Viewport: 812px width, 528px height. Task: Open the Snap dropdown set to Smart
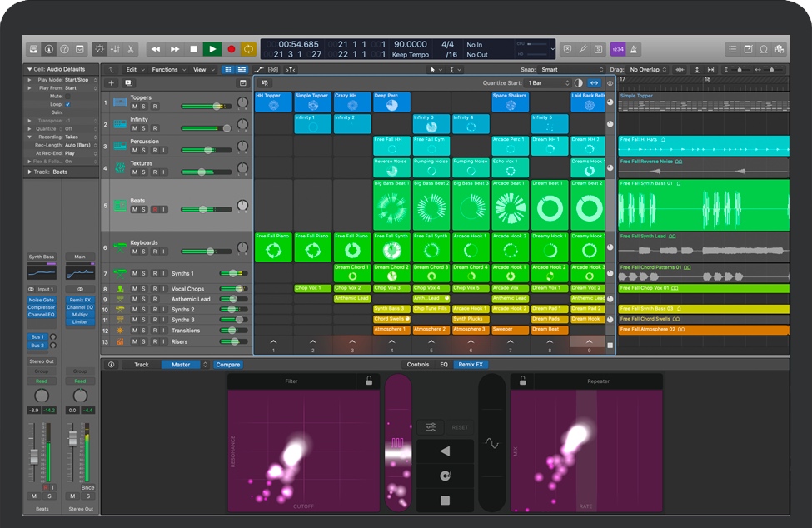click(570, 70)
